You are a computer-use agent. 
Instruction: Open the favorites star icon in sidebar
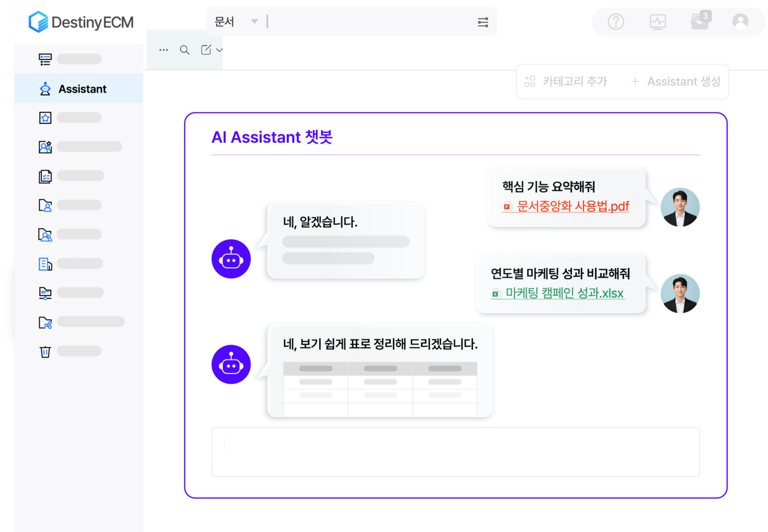pos(44,118)
